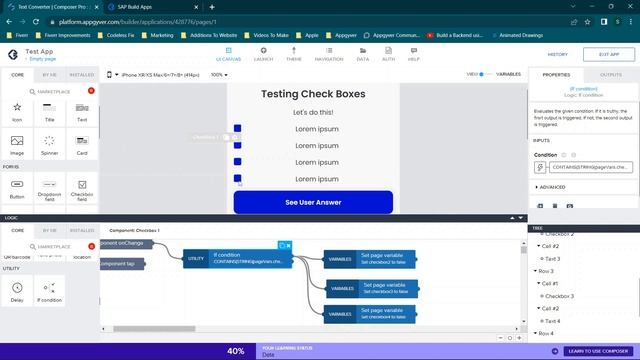Screen dimensions: 640x360
Task: Select the Text component
Action: point(82,112)
